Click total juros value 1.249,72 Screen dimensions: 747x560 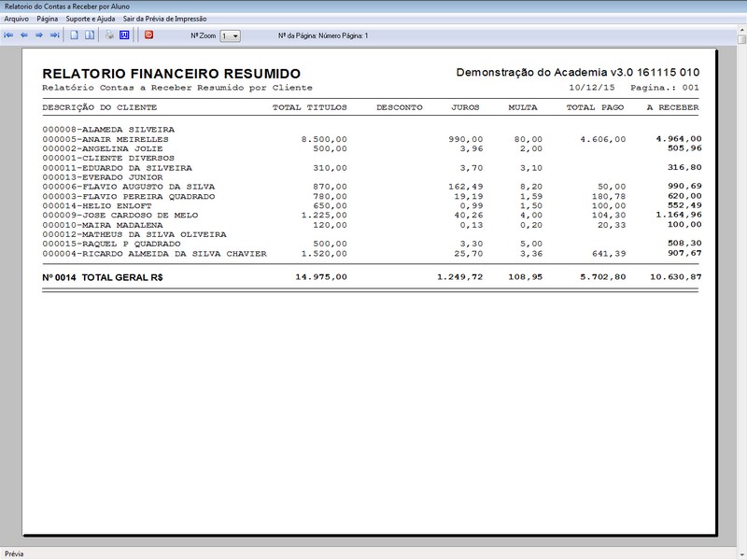click(x=460, y=277)
